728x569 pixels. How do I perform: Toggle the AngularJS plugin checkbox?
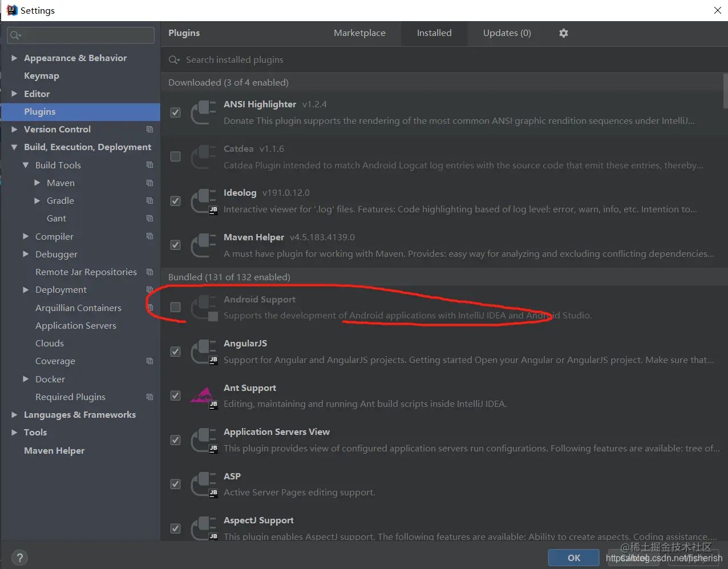click(x=176, y=352)
